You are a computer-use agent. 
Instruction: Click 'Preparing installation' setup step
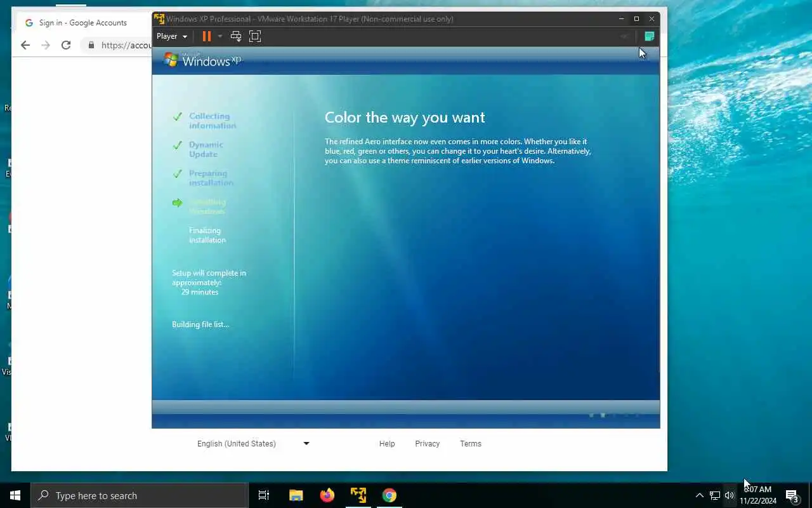point(211,178)
